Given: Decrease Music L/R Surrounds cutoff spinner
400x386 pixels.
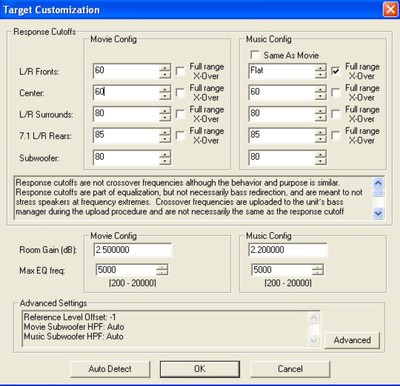Looking at the screenshot, I should 320,118.
